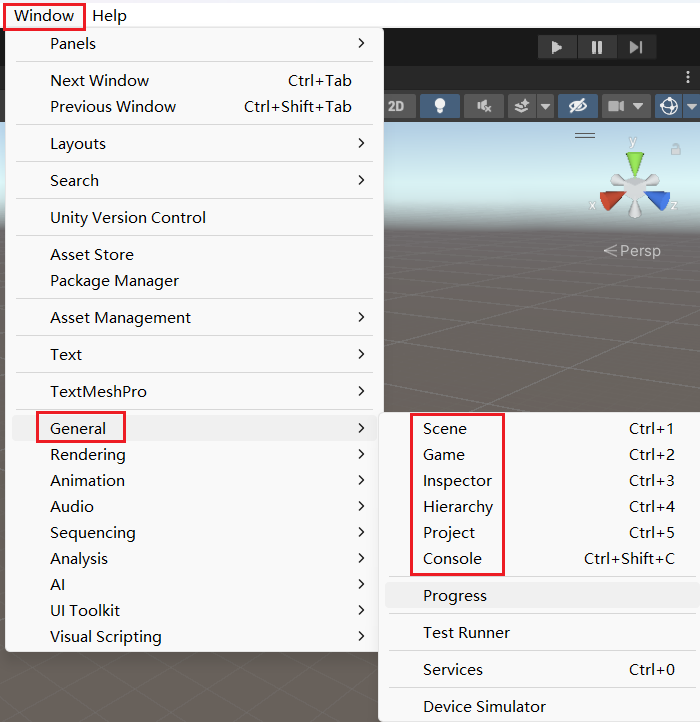700x722 pixels.
Task: Toggle the gizmos globe icon
Action: click(669, 106)
